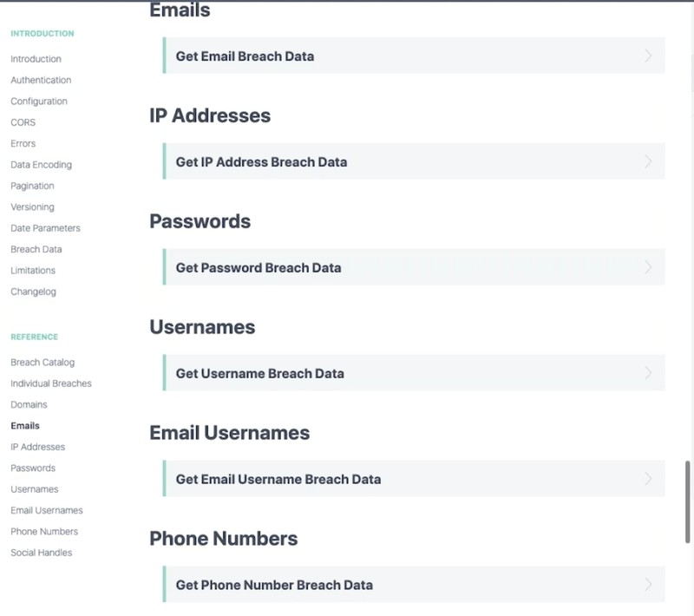Open the Get Phone Number Breach Data endpoint
Viewport: 694px width, 616px height.
click(274, 585)
